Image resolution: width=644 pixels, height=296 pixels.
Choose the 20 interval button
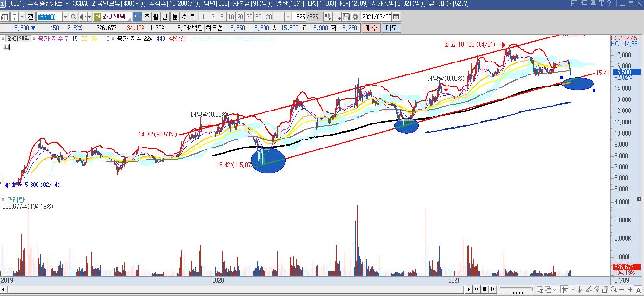(240, 17)
